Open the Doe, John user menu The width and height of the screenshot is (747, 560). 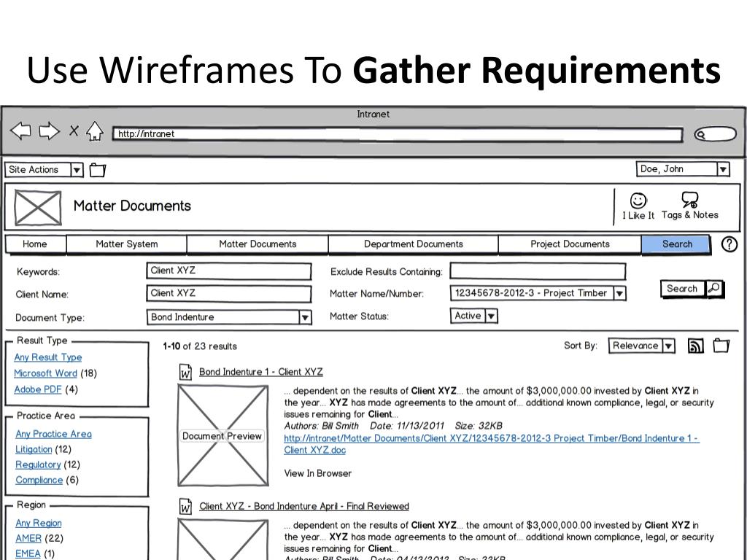click(683, 169)
